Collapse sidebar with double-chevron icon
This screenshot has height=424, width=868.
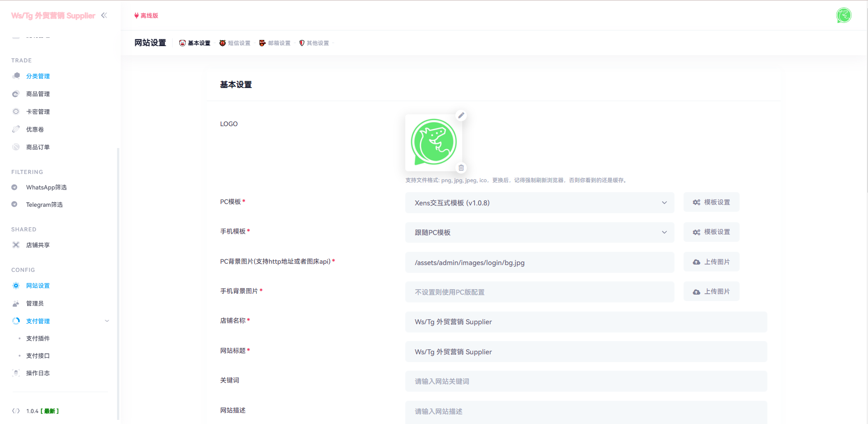click(104, 15)
